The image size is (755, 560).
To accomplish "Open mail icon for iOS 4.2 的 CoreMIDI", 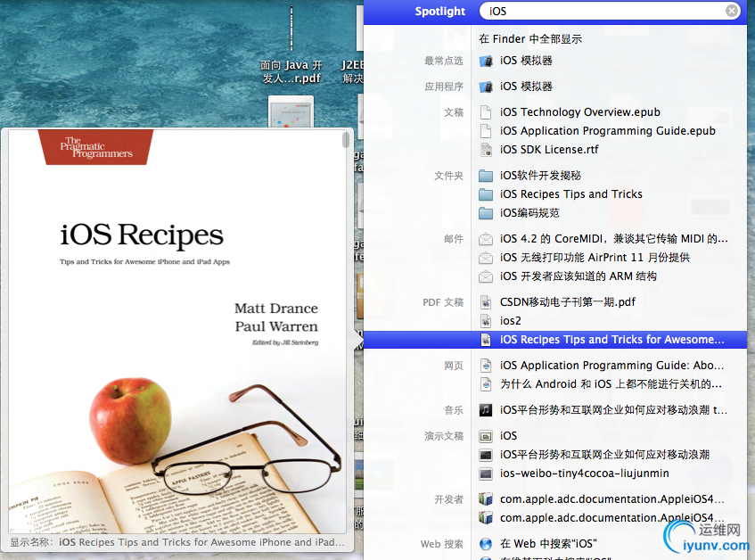I will tap(486, 239).
